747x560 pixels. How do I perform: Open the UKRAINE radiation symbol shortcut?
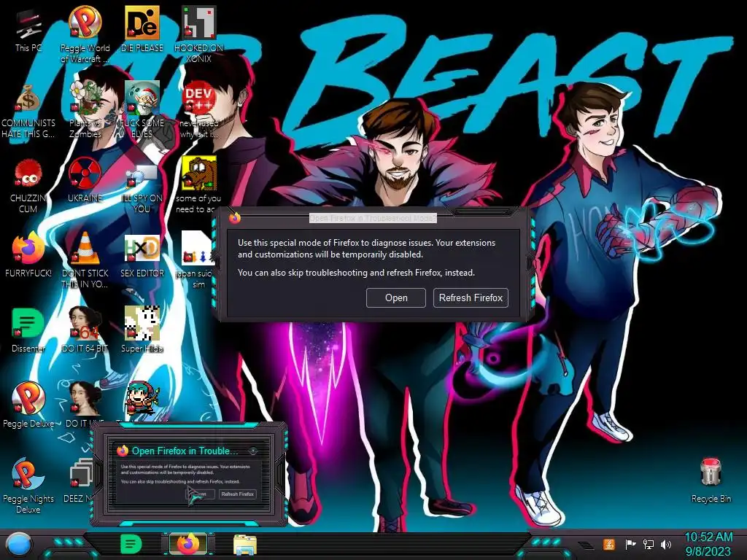(x=85, y=180)
